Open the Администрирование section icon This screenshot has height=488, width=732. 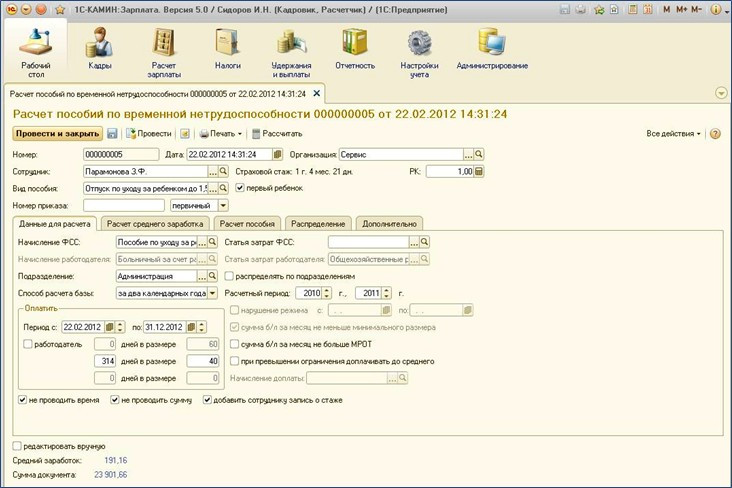(491, 43)
